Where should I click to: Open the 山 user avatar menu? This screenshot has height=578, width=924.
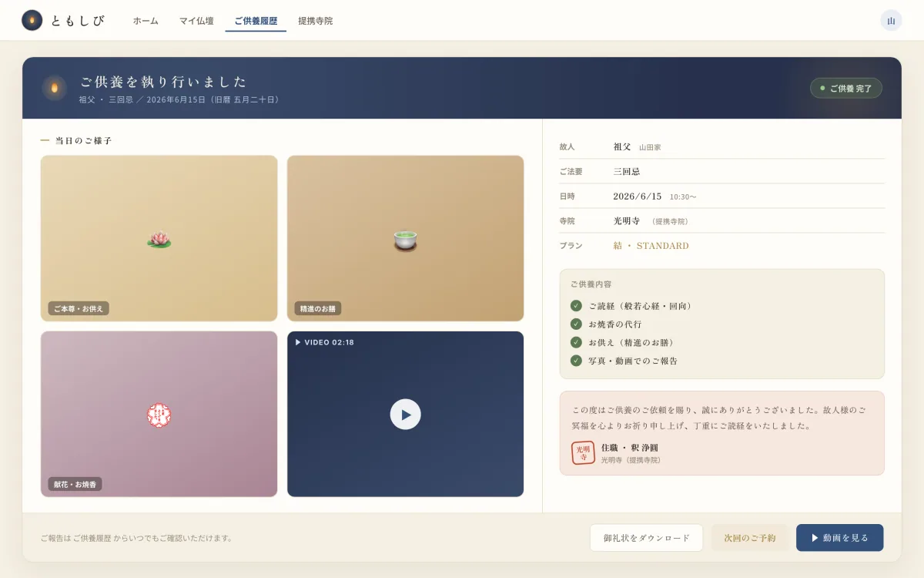(891, 20)
